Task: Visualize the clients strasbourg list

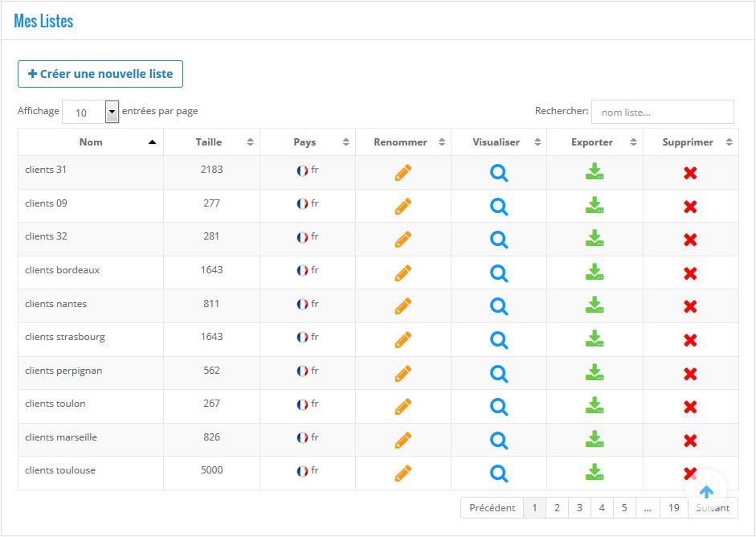Action: (x=499, y=340)
